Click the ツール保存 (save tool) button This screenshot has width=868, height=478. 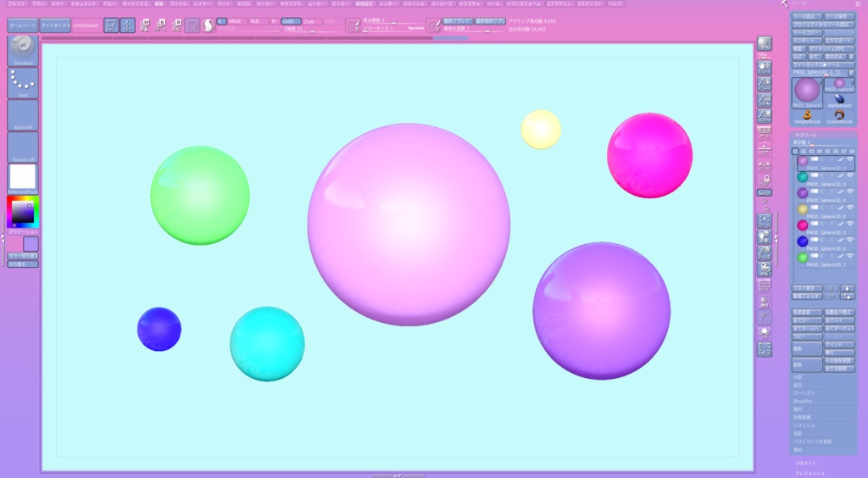(839, 17)
